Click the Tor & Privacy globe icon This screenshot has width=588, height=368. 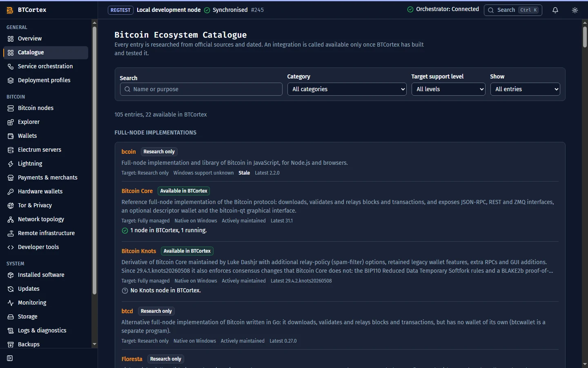[x=11, y=205]
